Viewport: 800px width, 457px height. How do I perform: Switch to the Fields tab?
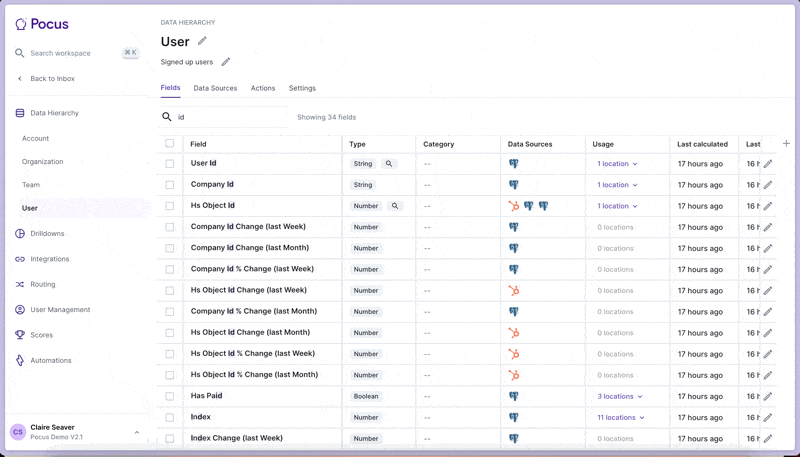(170, 88)
